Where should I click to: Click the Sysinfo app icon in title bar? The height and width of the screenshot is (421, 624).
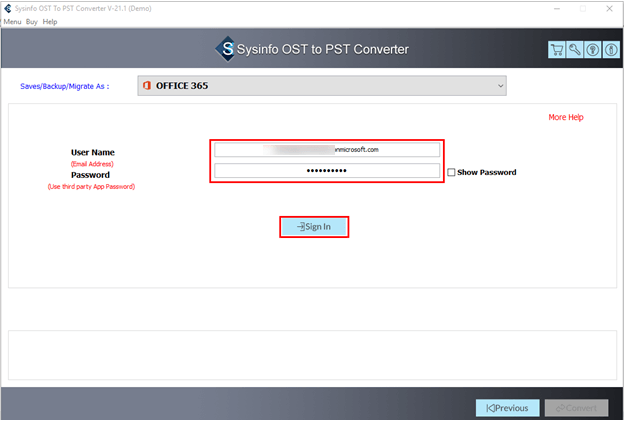point(7,8)
